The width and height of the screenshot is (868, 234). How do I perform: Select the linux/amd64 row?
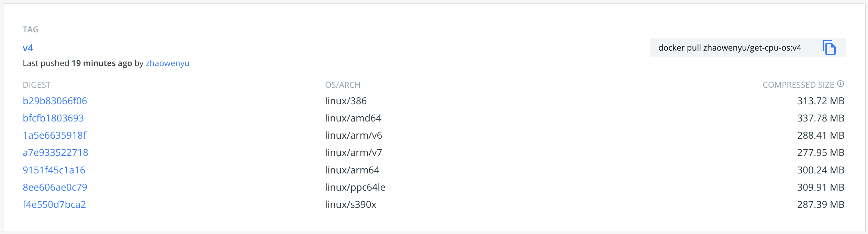(354, 118)
